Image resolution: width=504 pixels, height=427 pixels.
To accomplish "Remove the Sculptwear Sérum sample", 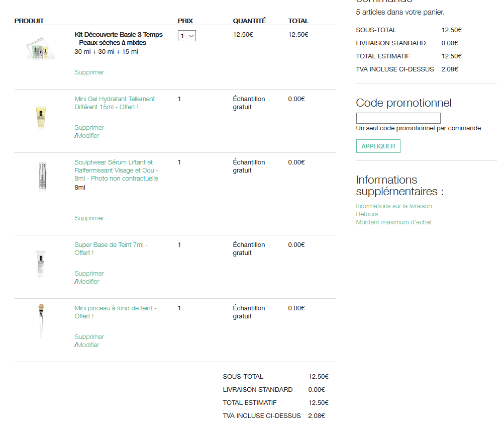I will [x=89, y=218].
